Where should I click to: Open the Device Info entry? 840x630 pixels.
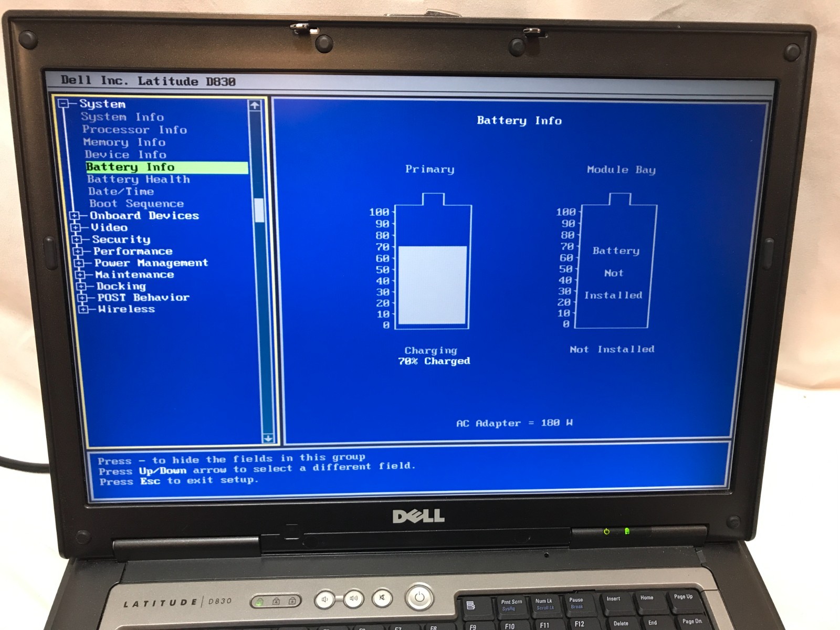pos(125,155)
